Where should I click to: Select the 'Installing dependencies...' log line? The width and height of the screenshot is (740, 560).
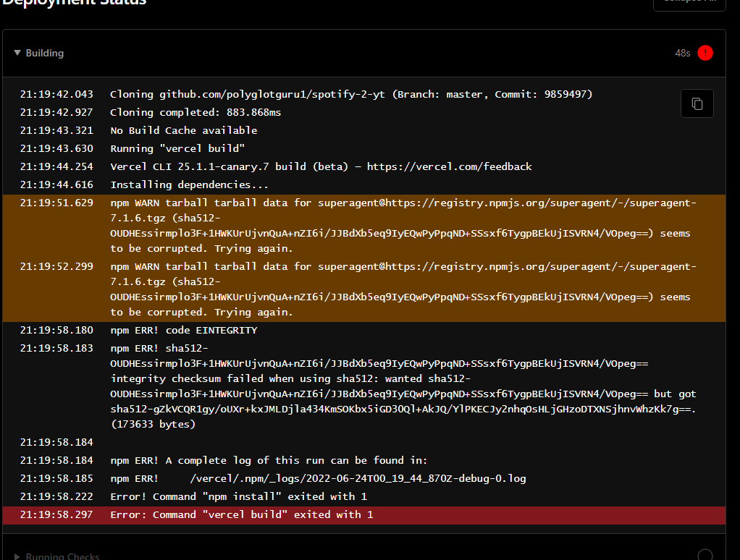tap(189, 184)
